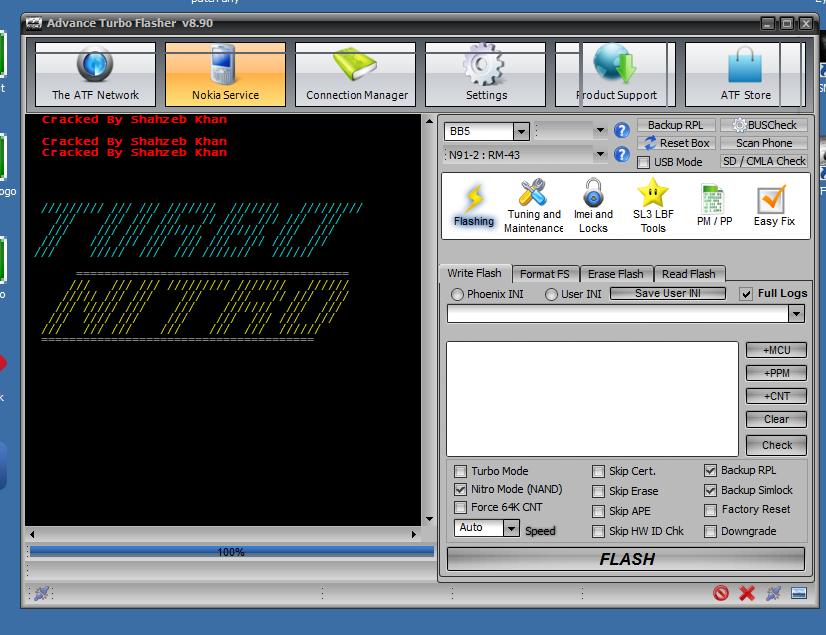Add MCU file with +MCU button
The image size is (826, 635).
pos(776,350)
